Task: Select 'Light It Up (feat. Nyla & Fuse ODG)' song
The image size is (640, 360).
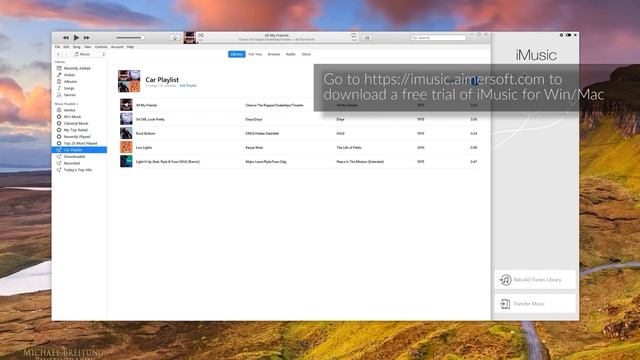Action: coord(168,162)
